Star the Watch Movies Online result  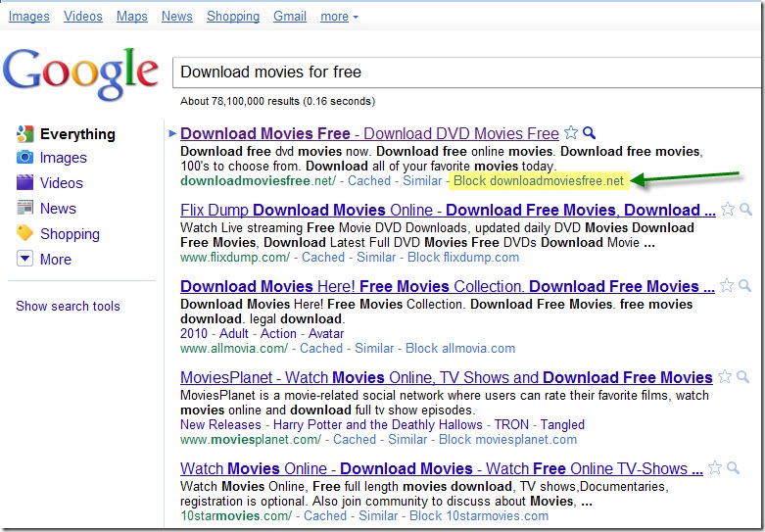click(715, 467)
